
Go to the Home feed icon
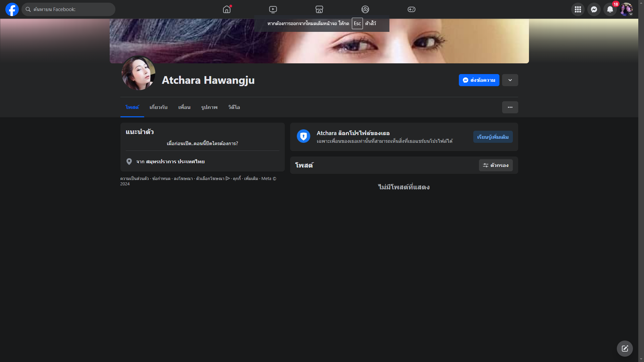[x=227, y=9]
